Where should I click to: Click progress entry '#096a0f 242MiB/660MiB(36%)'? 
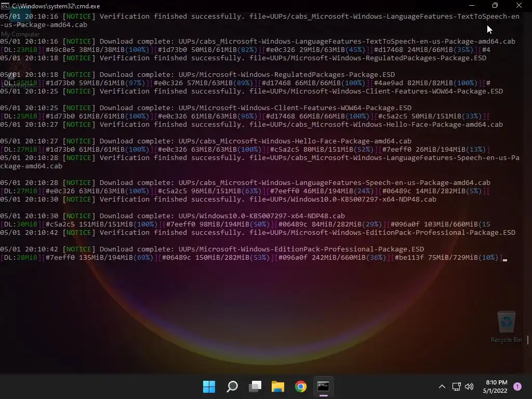point(332,258)
